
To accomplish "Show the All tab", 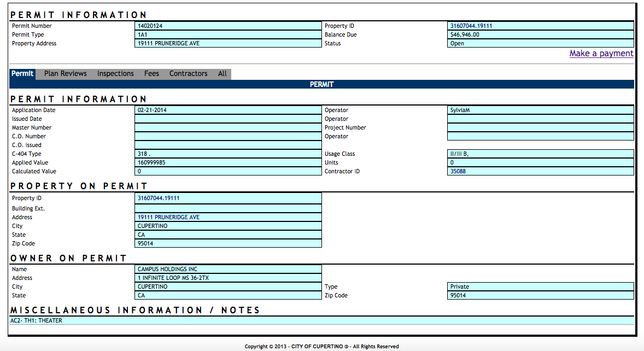I will 222,73.
